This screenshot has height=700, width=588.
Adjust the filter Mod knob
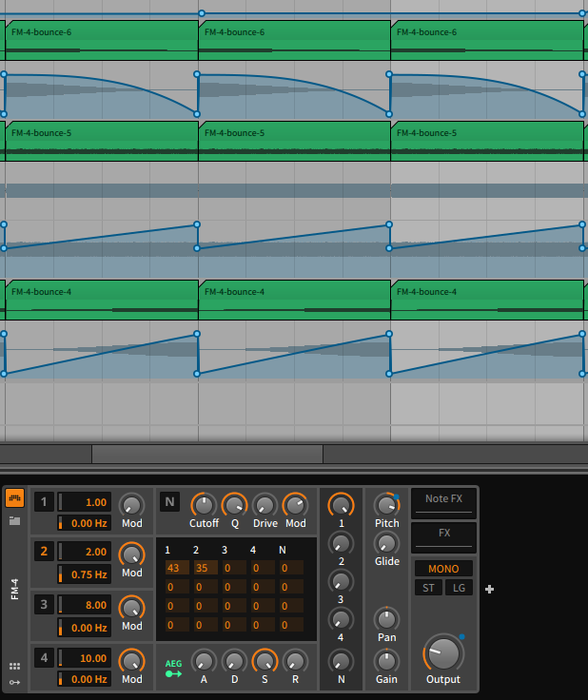point(296,506)
